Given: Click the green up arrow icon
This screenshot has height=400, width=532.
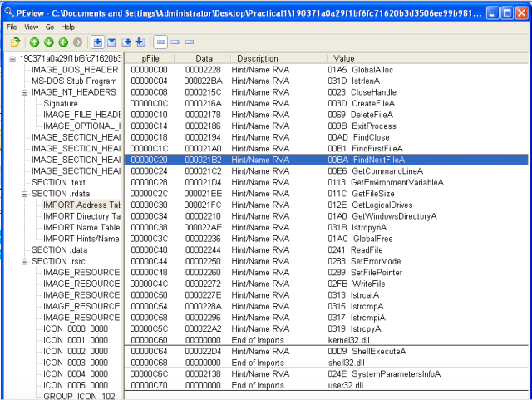Looking at the screenshot, I should tap(35, 42).
